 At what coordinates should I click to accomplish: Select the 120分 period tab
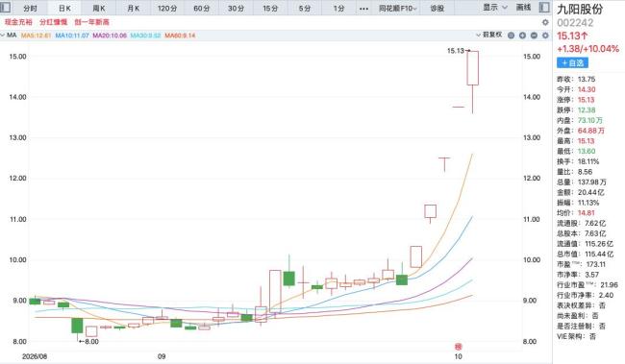point(167,8)
